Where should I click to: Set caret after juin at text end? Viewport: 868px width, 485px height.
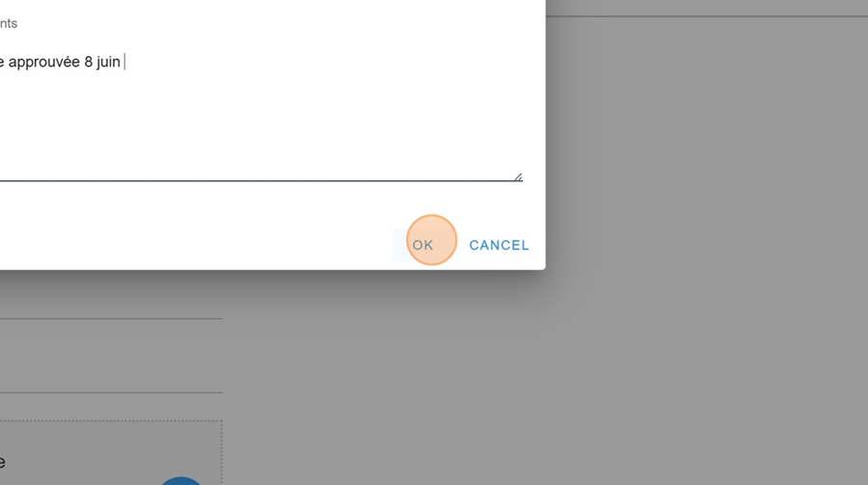click(x=122, y=62)
